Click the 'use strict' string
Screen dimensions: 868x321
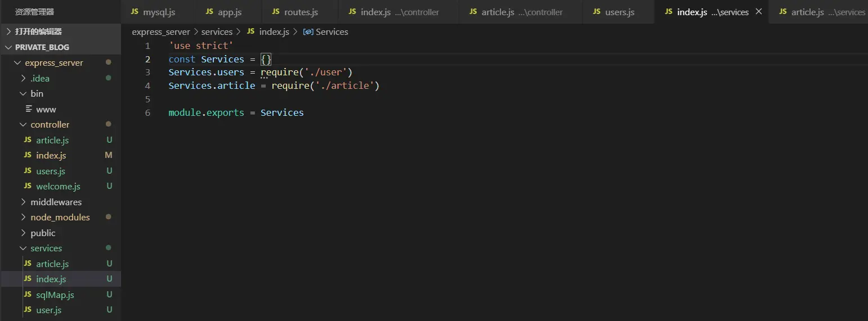coord(201,46)
